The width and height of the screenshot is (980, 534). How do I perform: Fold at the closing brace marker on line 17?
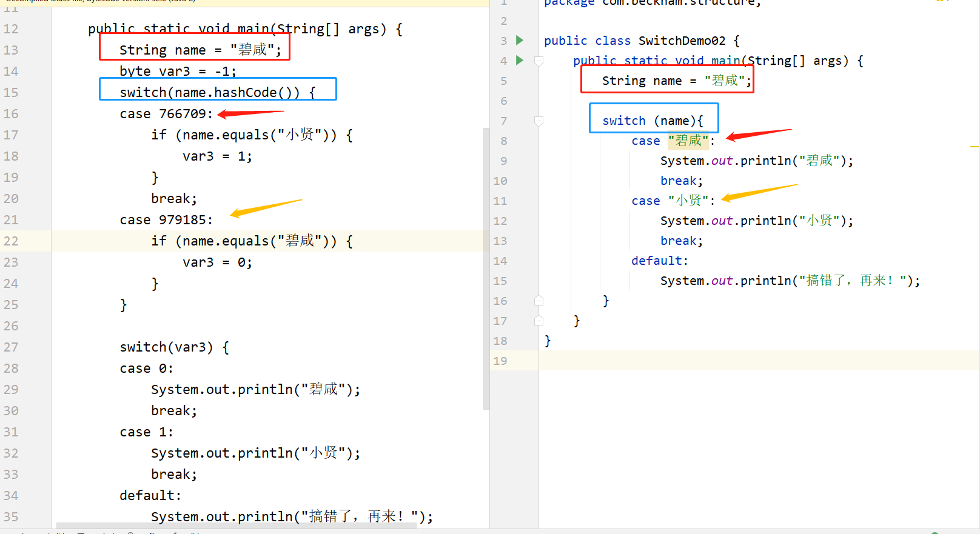(539, 321)
